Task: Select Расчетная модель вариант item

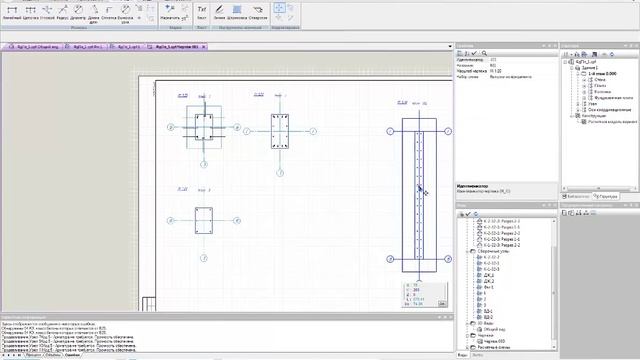Action: click(612, 122)
